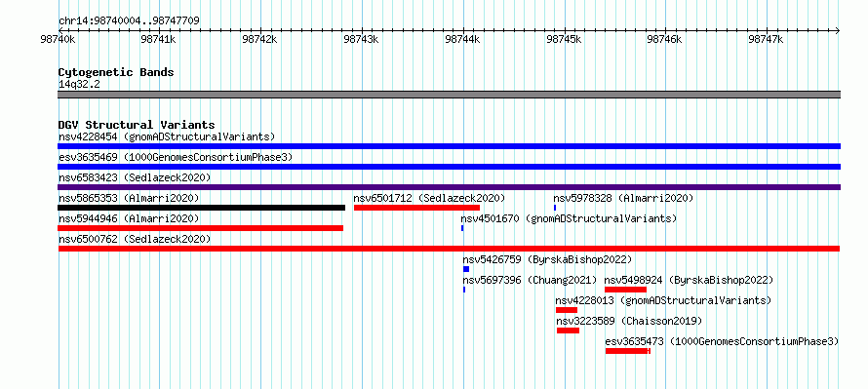Viewport: 868px width, 389px height.
Task: Click nsv4501670 gnomADStructuralVariants label
Action: pyautogui.click(x=569, y=218)
